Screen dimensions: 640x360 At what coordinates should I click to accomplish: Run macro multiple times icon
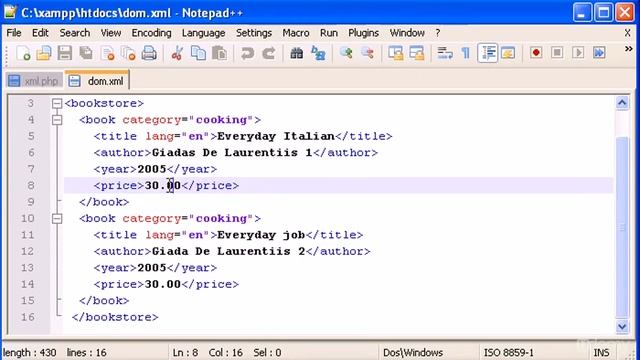pos(599,53)
